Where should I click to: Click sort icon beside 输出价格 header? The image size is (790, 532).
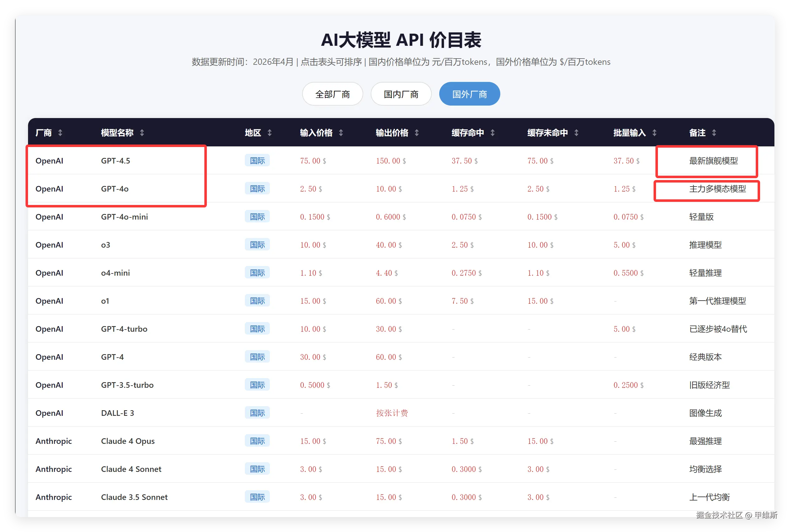[x=416, y=133]
